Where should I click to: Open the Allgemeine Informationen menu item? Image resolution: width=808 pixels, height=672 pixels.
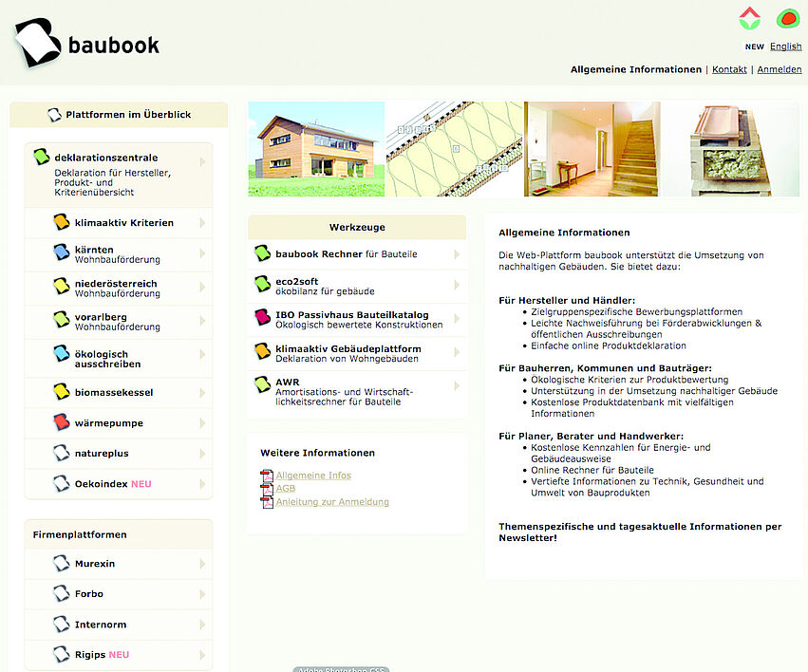[635, 69]
